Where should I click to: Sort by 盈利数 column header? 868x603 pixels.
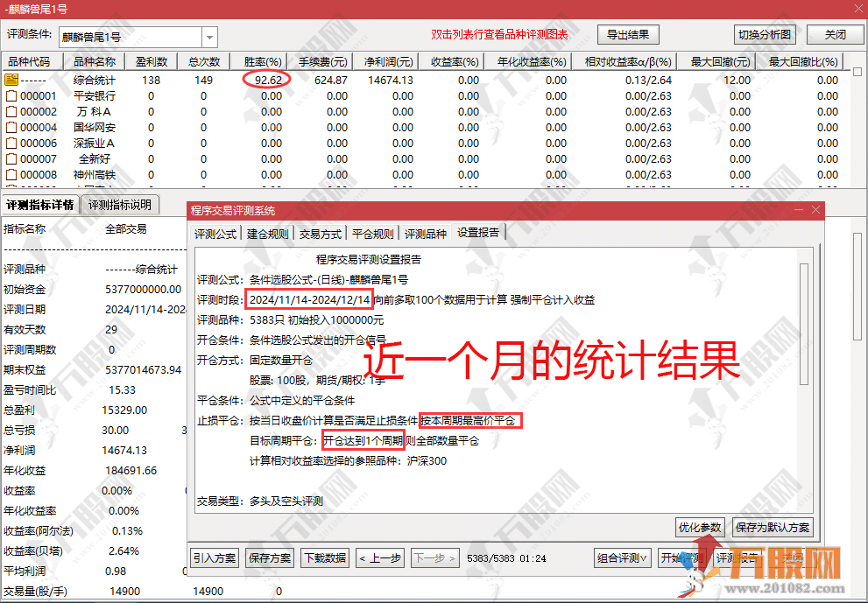point(152,61)
